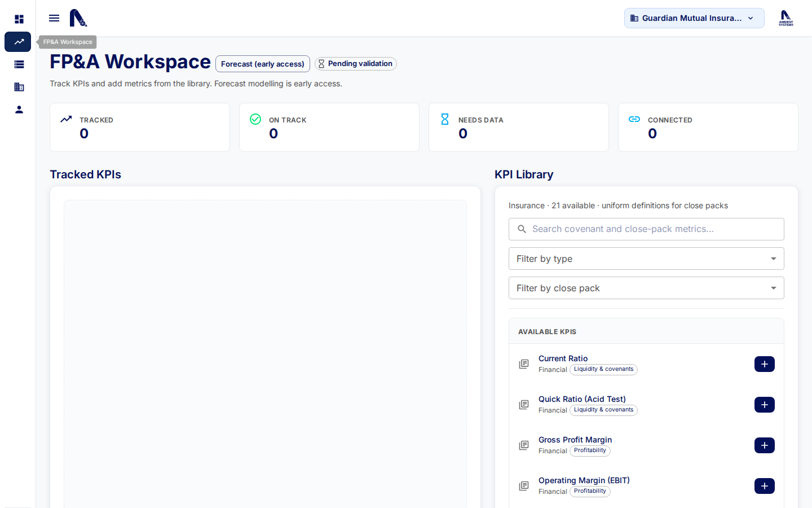Image resolution: width=812 pixels, height=508 pixels.
Task: Add Current Ratio KPI with plus button
Action: coord(765,364)
